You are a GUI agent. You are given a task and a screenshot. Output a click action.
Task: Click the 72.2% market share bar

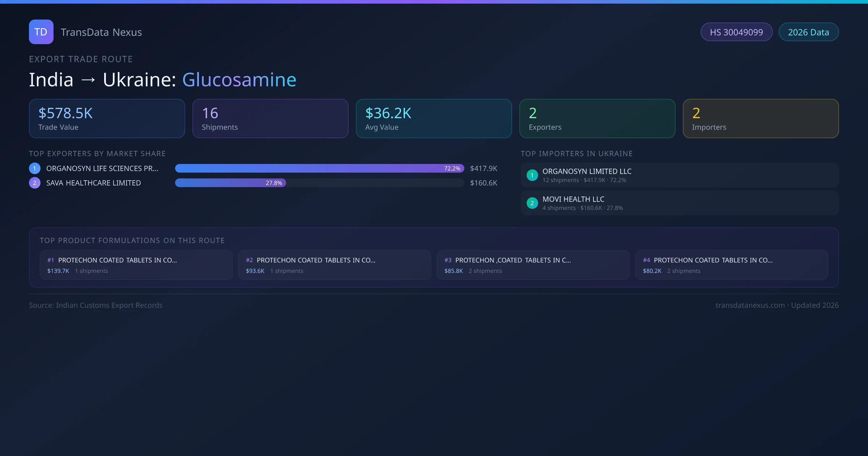click(319, 168)
